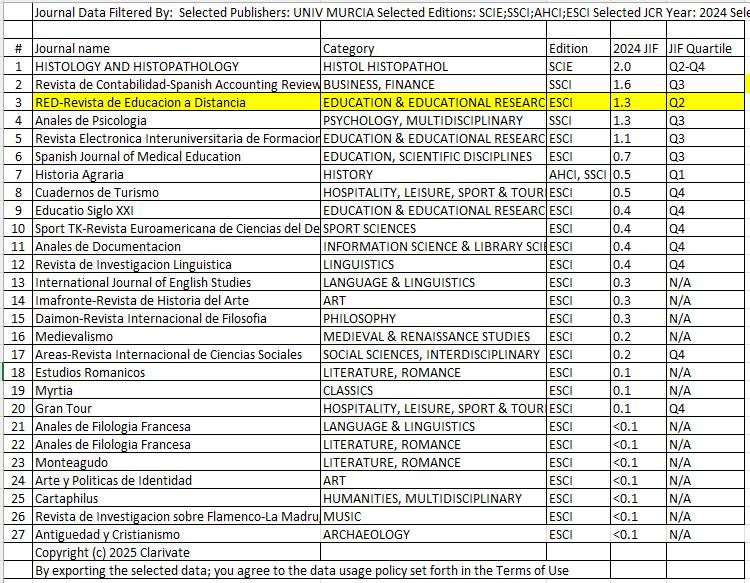Select 'EDUCATION, SCIENTIFIC DISCIPLINES' category cell

pos(433,156)
